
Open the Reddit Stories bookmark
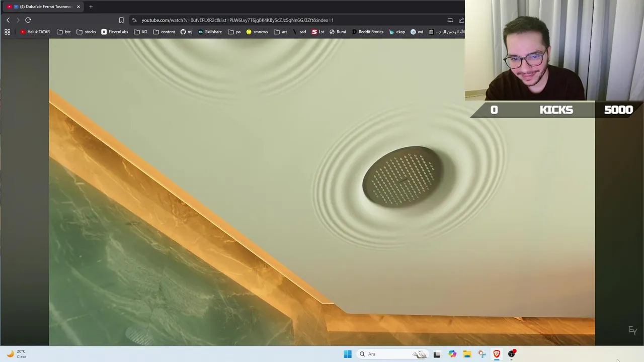368,32
